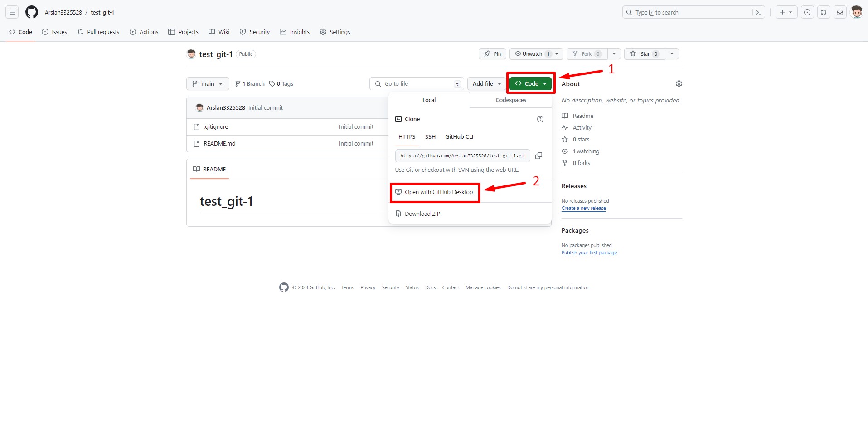Expand the Fork options dropdown arrow
Screen dimensions: 868x423
[614, 54]
